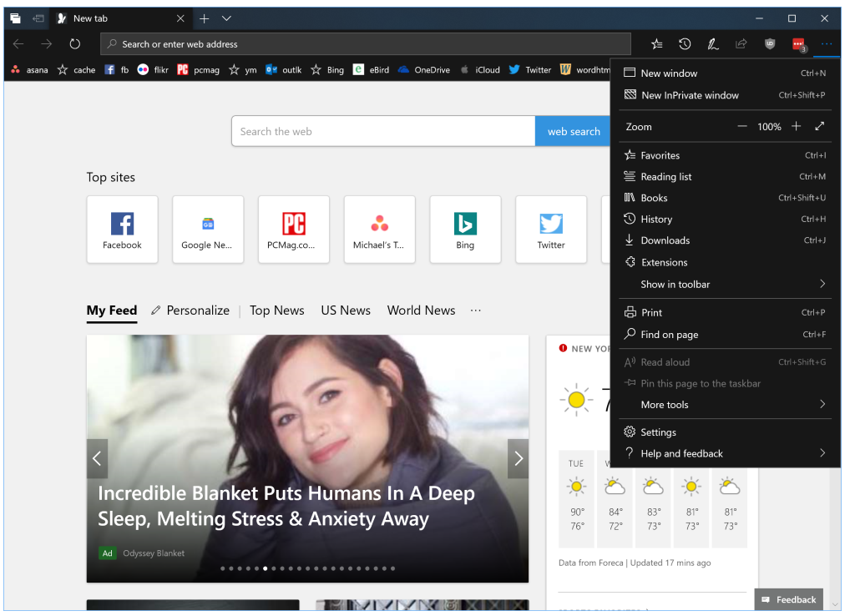This screenshot has height=616, width=850.
Task: Click the Refresh page button
Action: tap(74, 44)
